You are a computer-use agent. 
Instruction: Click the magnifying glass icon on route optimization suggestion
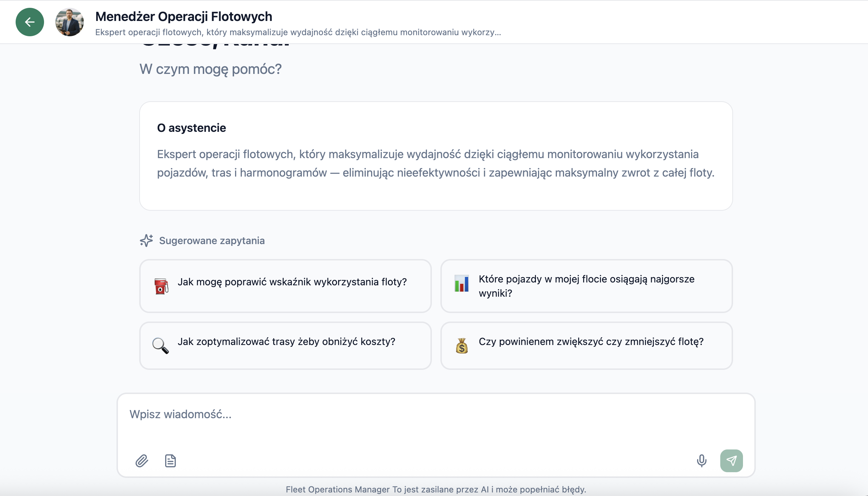(x=161, y=345)
